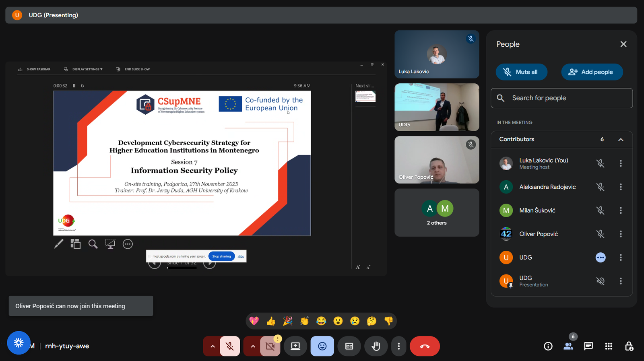Toggle closed captions button
644x361 pixels.
tap(349, 346)
